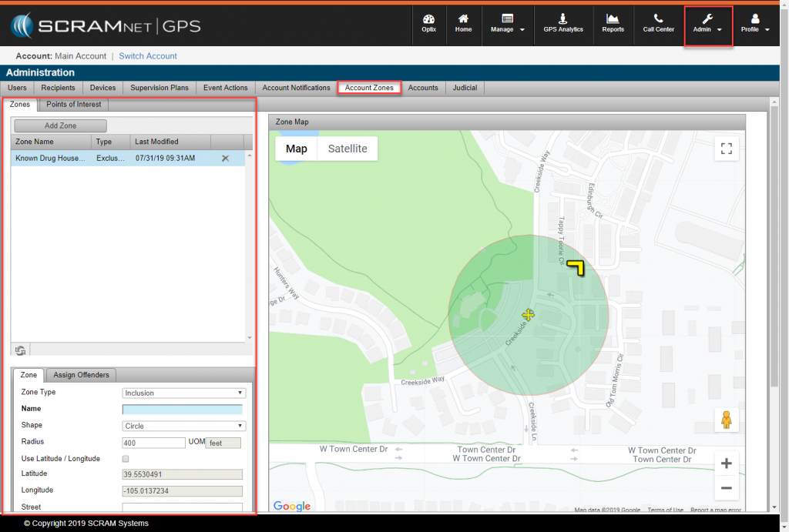Open the Call Center phone icon
The height and width of the screenshot is (532, 789).
point(658,23)
